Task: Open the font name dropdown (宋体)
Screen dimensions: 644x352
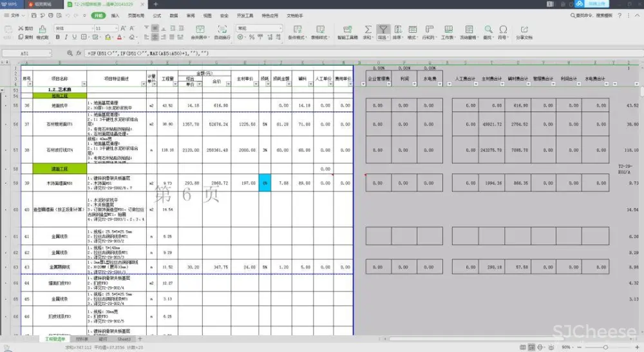Action: [72, 28]
